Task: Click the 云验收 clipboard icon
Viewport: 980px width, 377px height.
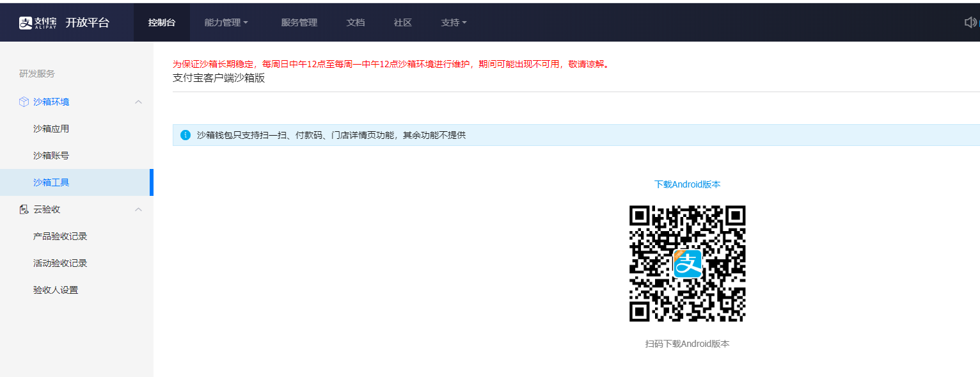Action: 24,209
